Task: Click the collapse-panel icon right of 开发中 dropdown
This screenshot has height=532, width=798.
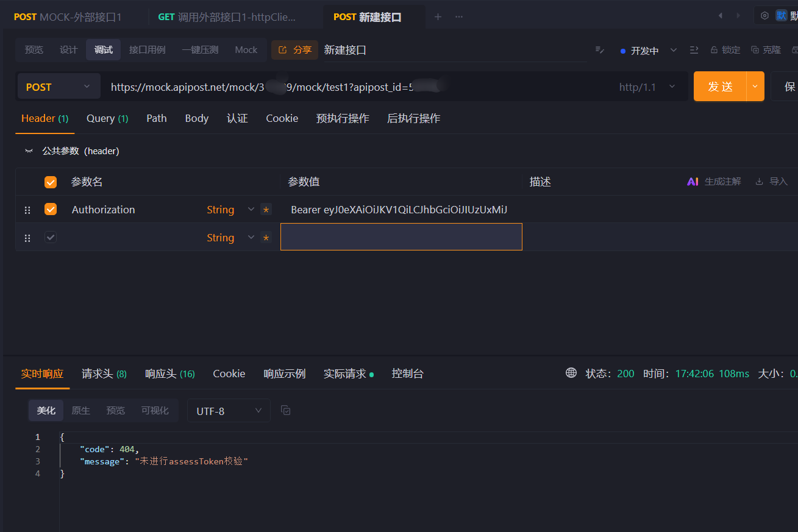Action: click(694, 50)
